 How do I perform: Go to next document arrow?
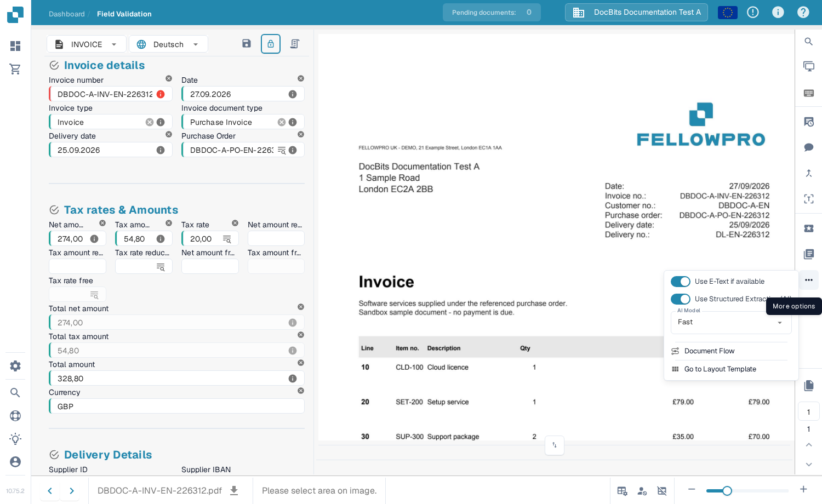[x=72, y=491]
